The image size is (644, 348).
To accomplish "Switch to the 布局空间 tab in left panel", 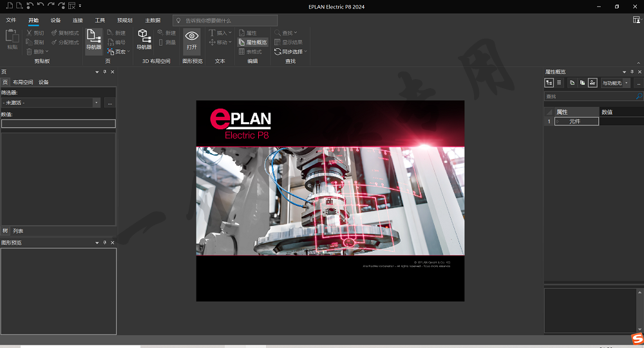I will [23, 82].
